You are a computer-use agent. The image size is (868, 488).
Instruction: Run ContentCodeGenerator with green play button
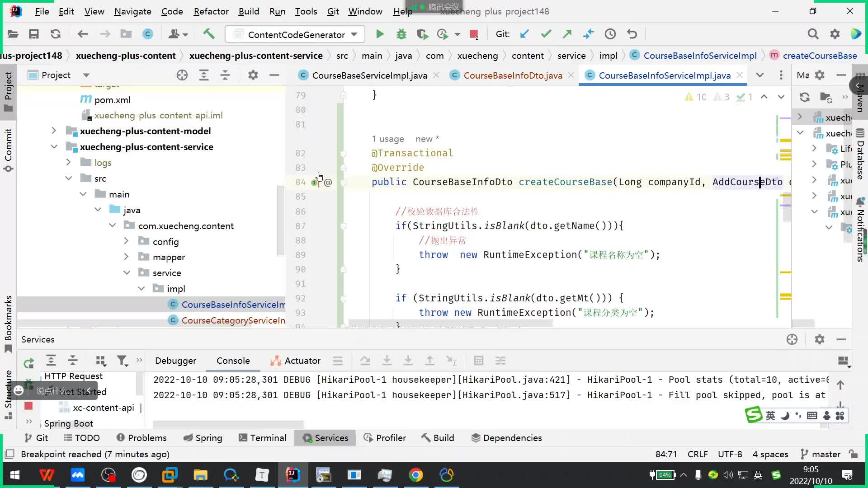click(x=380, y=34)
